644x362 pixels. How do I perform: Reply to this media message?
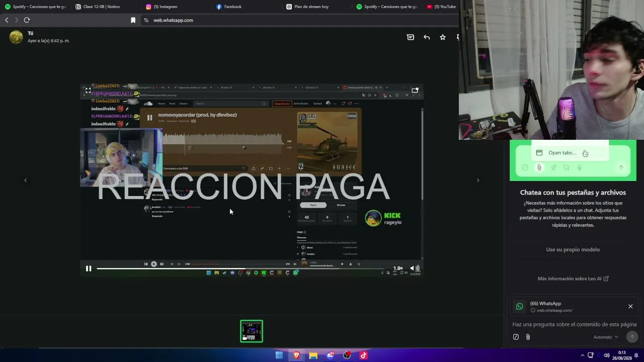(x=427, y=37)
